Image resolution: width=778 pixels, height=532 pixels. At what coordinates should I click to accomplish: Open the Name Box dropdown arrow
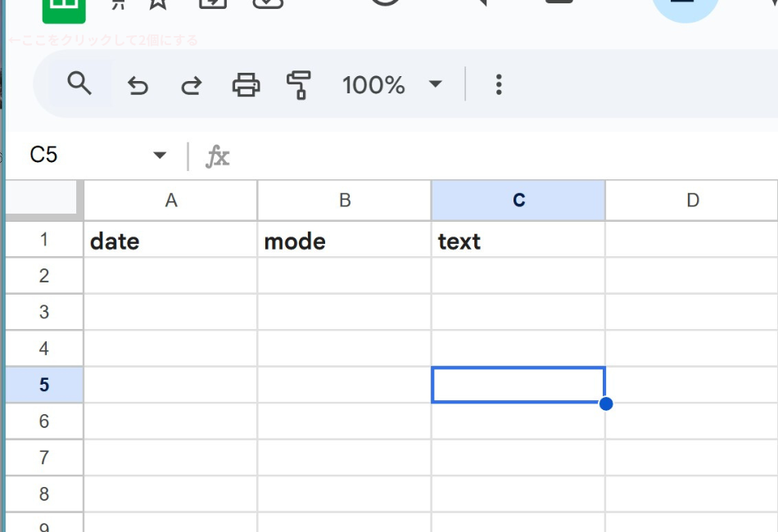158,155
